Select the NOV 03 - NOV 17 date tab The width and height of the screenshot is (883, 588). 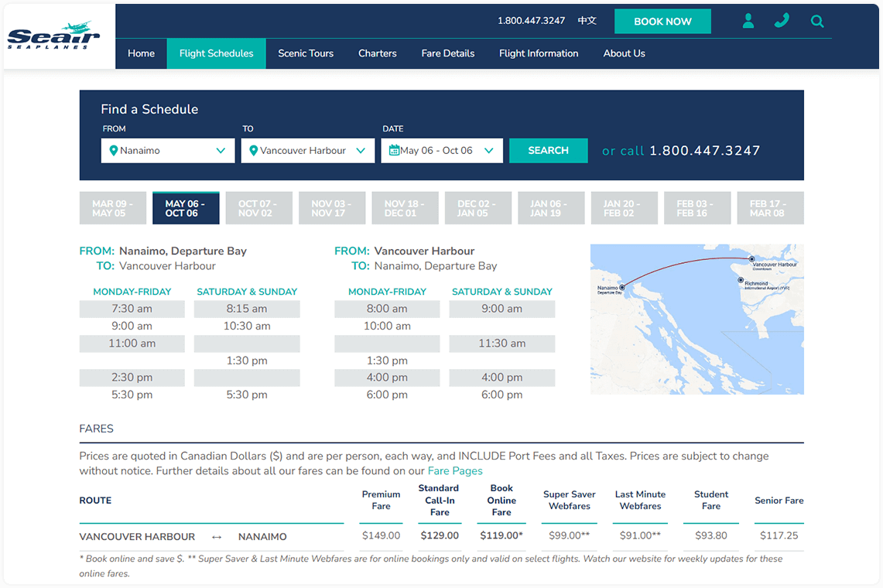tap(332, 208)
